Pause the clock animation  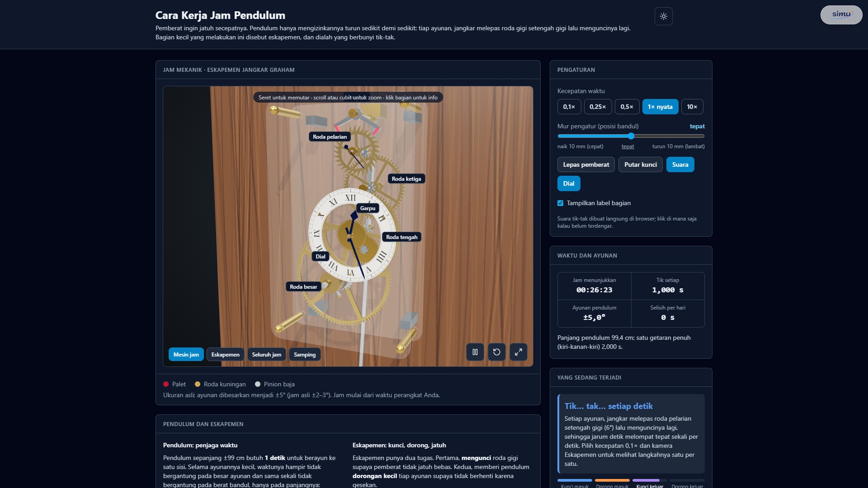(475, 352)
